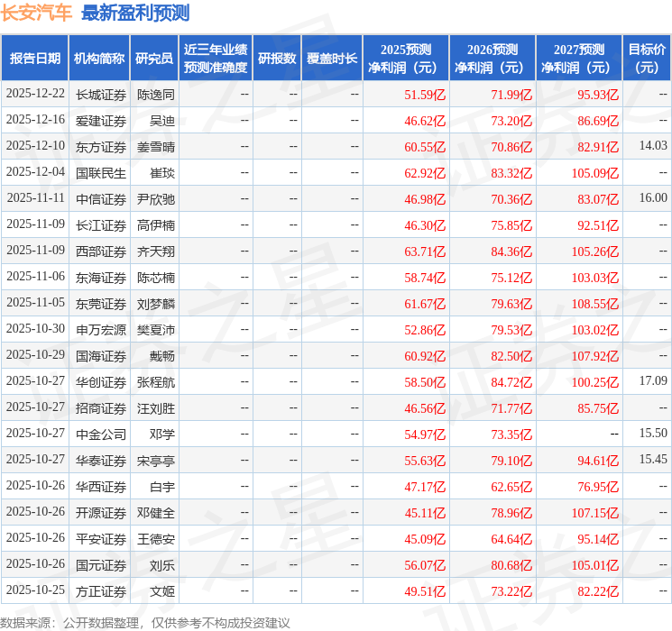Select the 报告日期 column header

pyautogui.click(x=34, y=58)
